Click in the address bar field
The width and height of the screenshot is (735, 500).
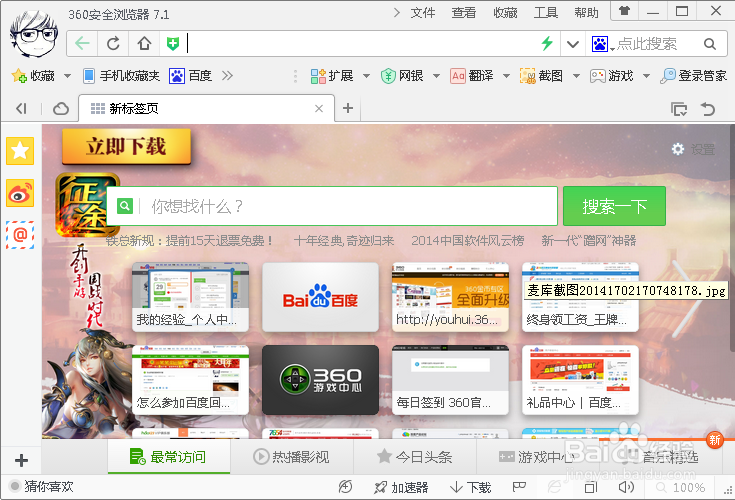tap(361, 44)
